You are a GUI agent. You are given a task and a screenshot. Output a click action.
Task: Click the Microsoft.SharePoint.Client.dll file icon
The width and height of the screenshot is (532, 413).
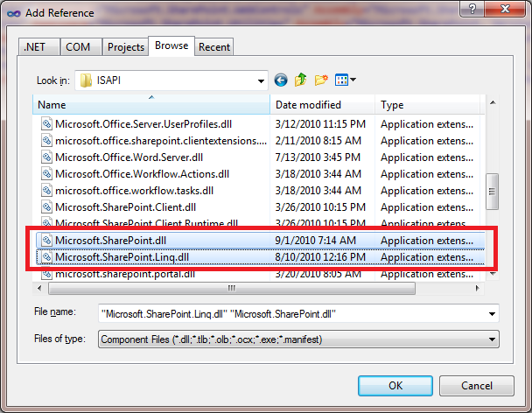(47, 207)
